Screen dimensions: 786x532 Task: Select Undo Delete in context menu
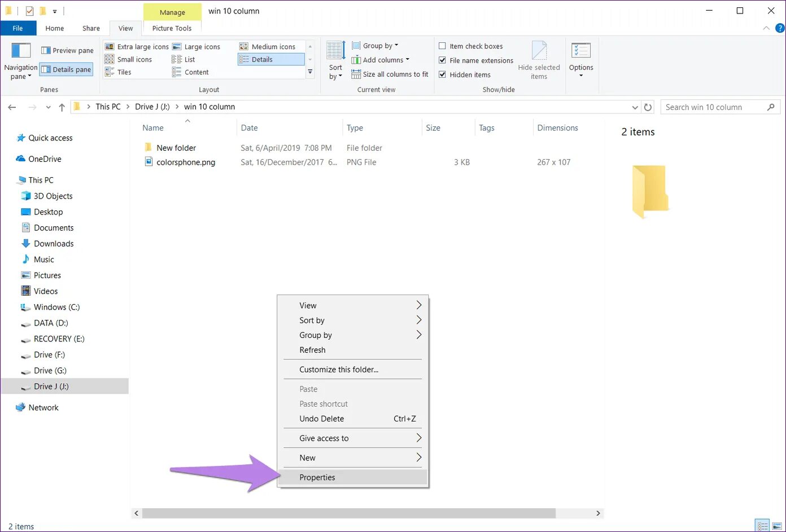(x=353, y=419)
